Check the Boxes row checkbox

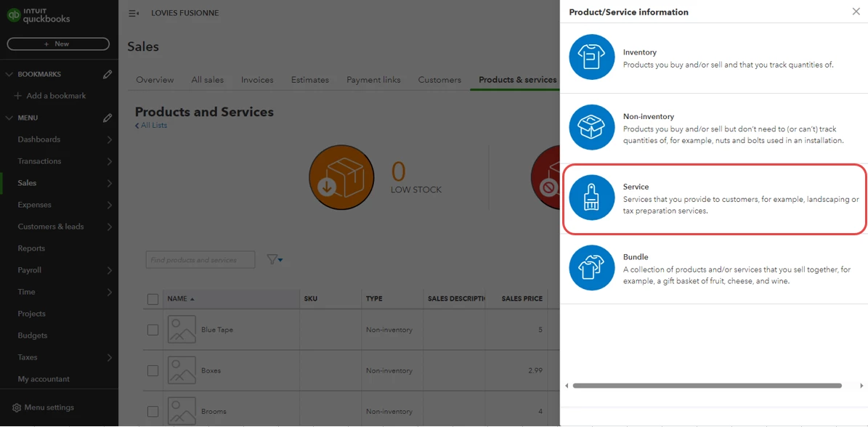(x=153, y=370)
